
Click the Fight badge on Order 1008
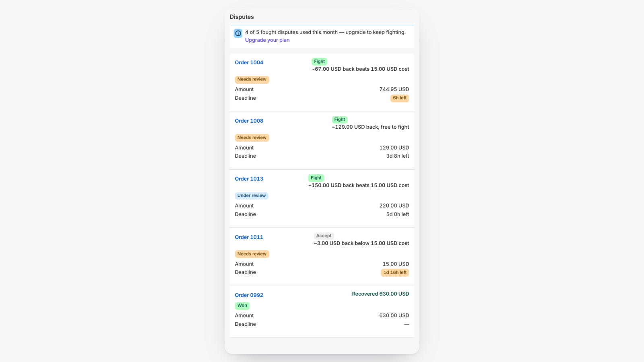pyautogui.click(x=340, y=119)
